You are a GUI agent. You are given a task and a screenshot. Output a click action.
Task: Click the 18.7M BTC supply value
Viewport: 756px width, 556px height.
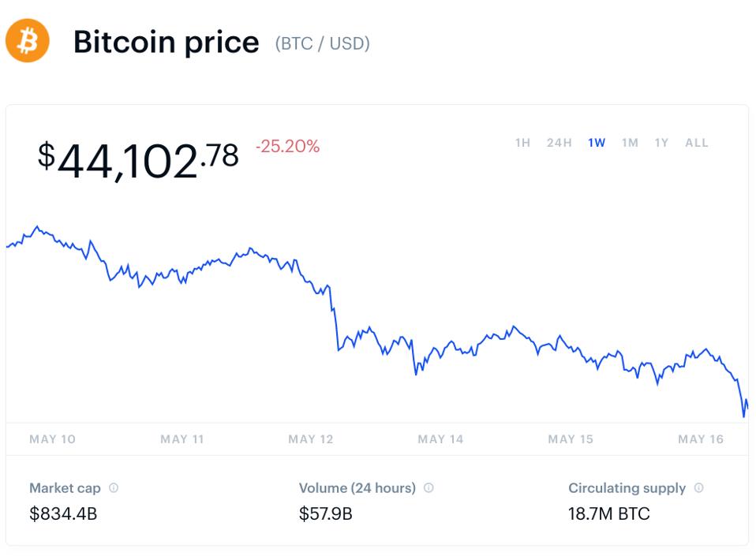click(x=608, y=514)
